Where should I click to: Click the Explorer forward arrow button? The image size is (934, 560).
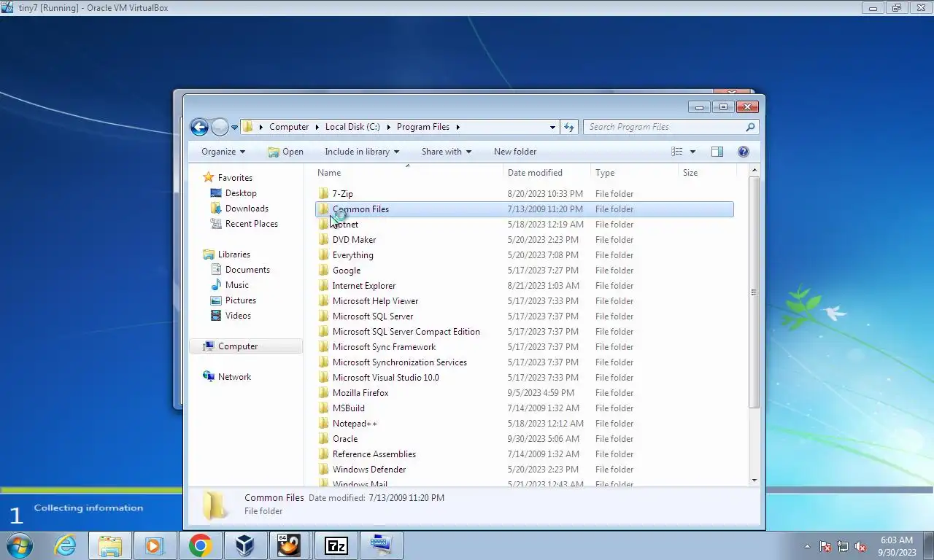click(220, 127)
